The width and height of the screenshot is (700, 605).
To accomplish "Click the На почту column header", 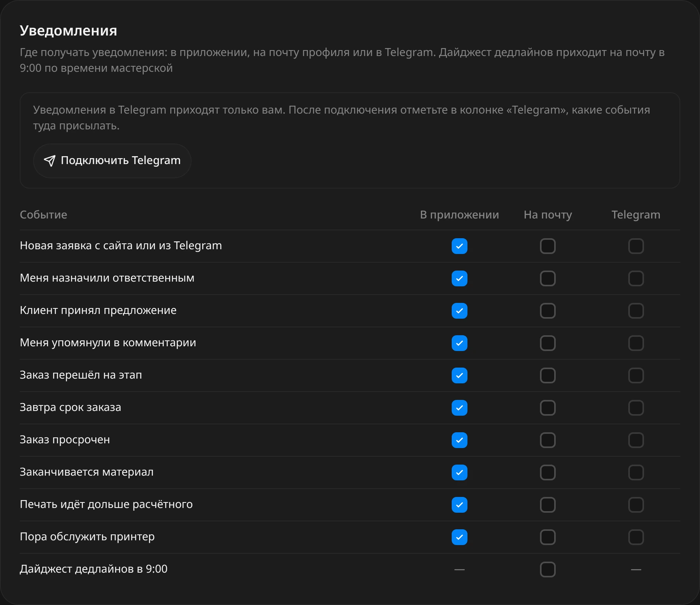I will 548,215.
